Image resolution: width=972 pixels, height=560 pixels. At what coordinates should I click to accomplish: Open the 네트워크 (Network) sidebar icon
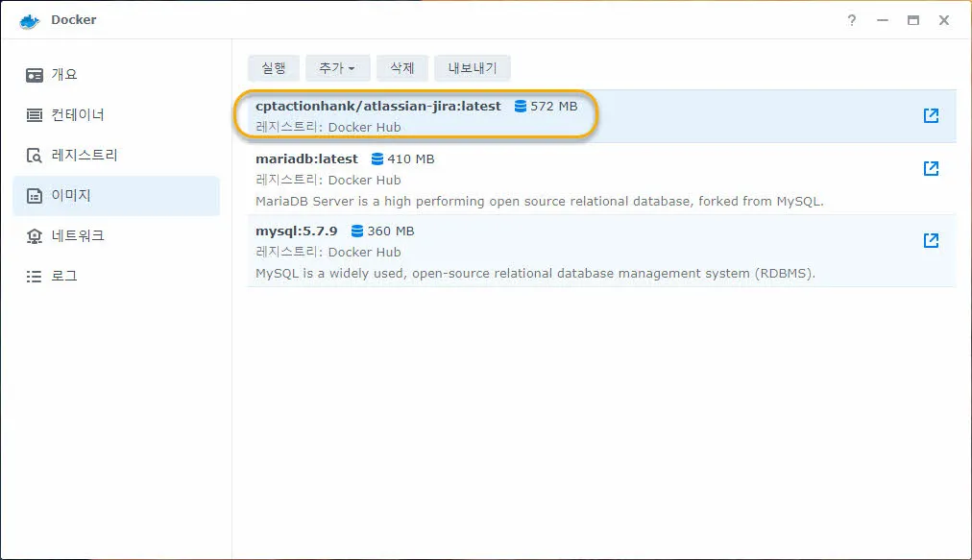[x=35, y=235]
